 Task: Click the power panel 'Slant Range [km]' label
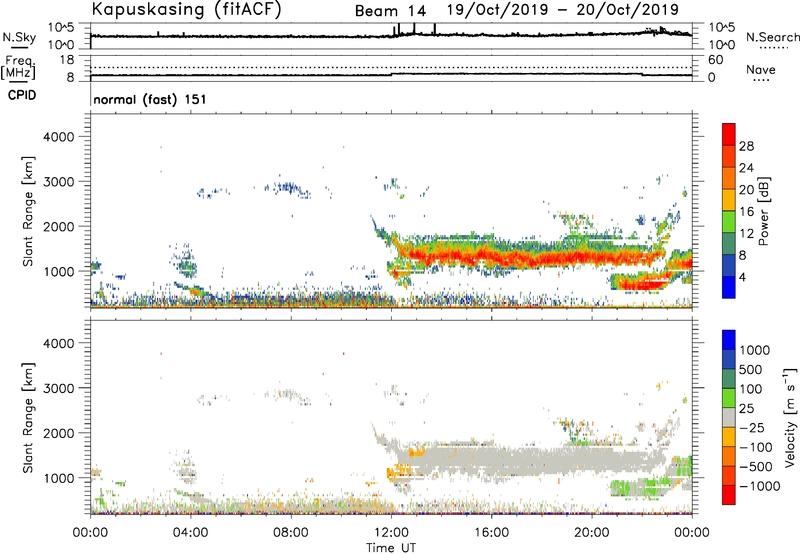click(x=28, y=211)
